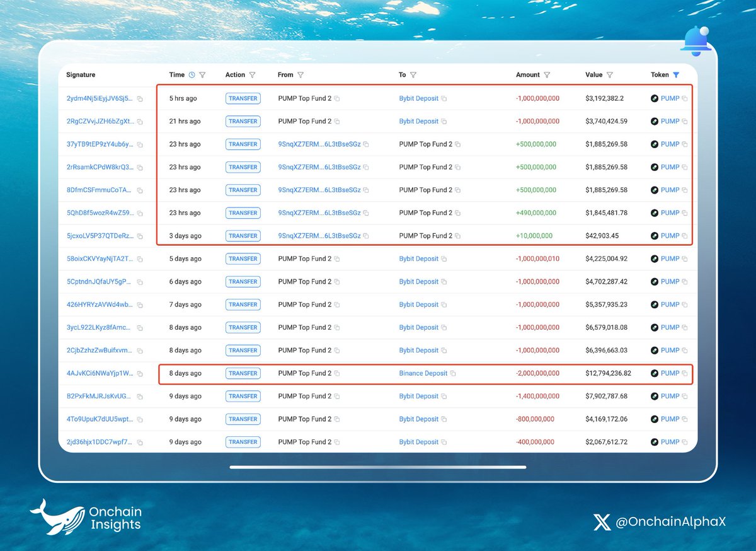The height and width of the screenshot is (551, 756).
Task: Click the Value column header label
Action: click(x=594, y=74)
